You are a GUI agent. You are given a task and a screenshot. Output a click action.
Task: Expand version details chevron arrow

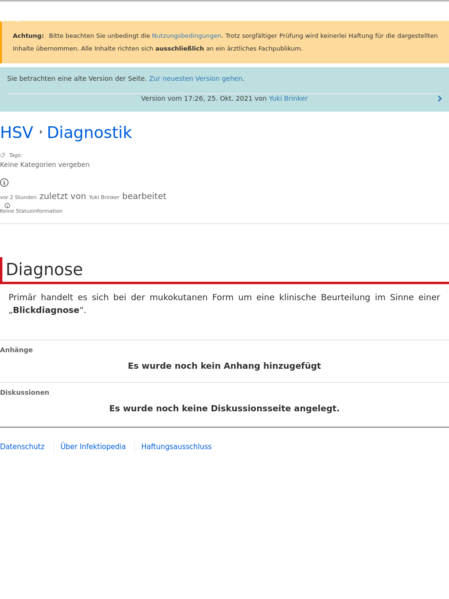coord(439,99)
